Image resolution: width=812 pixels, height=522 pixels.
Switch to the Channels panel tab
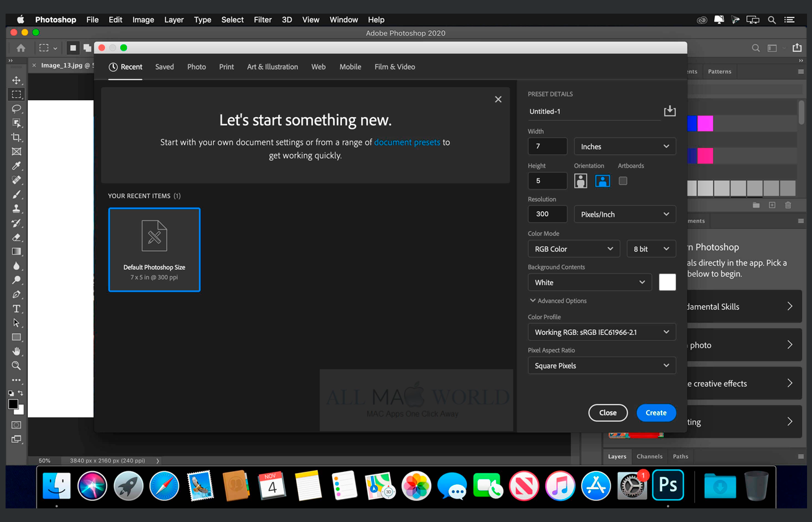coord(649,456)
